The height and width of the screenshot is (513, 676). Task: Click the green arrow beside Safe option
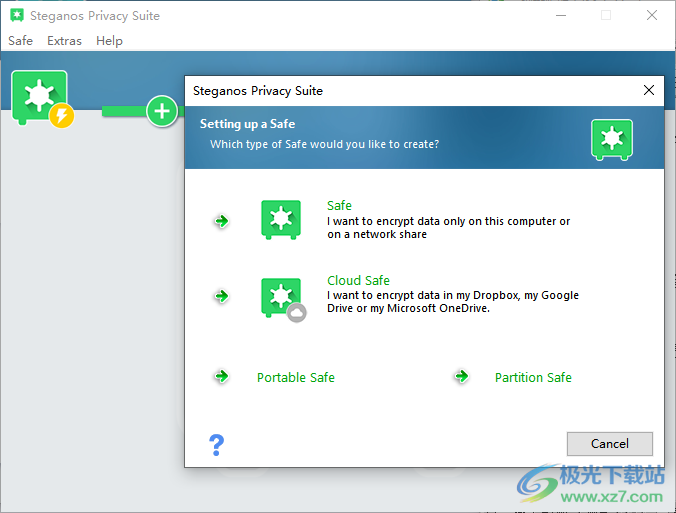click(222, 221)
